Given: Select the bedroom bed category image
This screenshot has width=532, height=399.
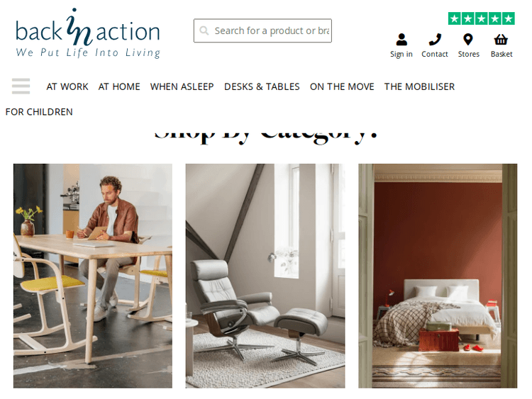Looking at the screenshot, I should click(x=438, y=276).
